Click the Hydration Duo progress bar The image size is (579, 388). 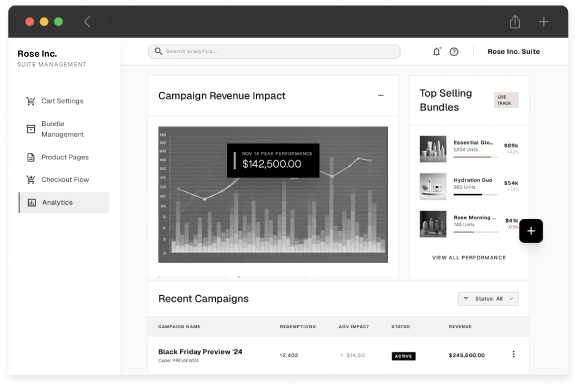pyautogui.click(x=475, y=195)
